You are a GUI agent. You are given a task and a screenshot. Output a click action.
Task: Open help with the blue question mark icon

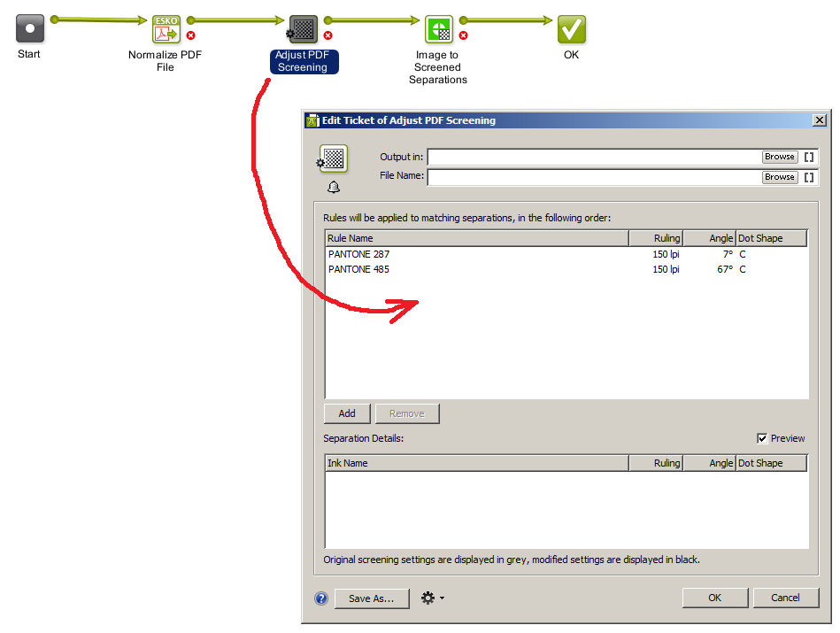click(x=321, y=598)
